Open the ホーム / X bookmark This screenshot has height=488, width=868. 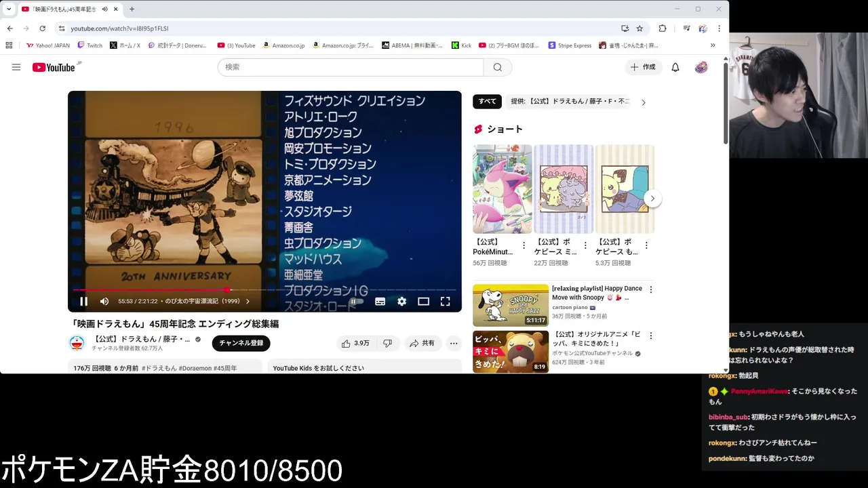(x=124, y=45)
